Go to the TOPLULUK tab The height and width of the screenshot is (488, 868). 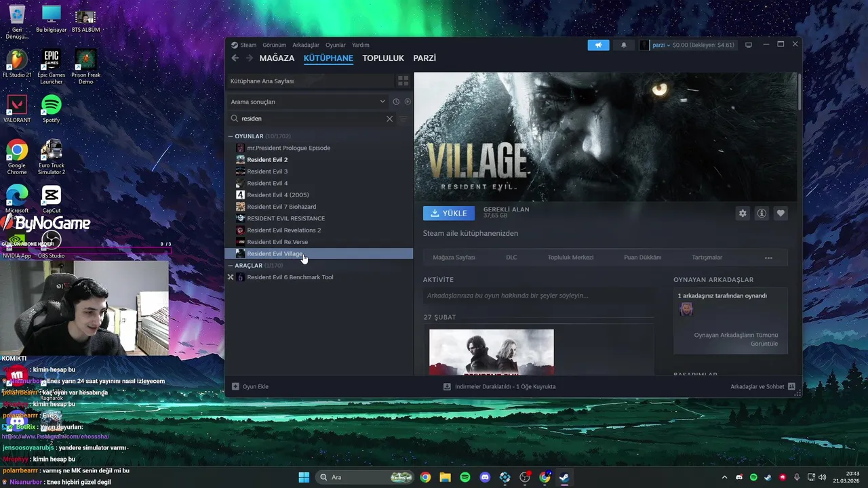click(383, 58)
